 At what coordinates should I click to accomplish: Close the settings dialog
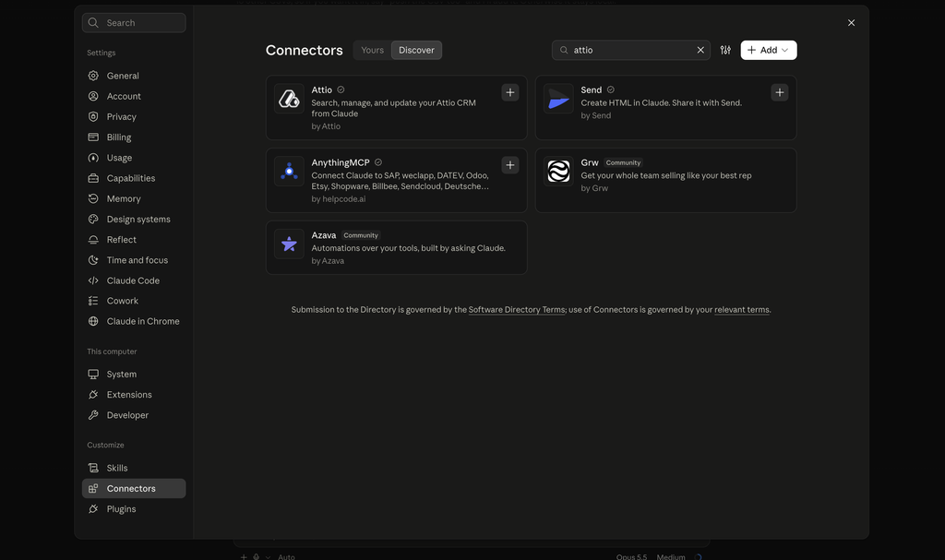851,23
